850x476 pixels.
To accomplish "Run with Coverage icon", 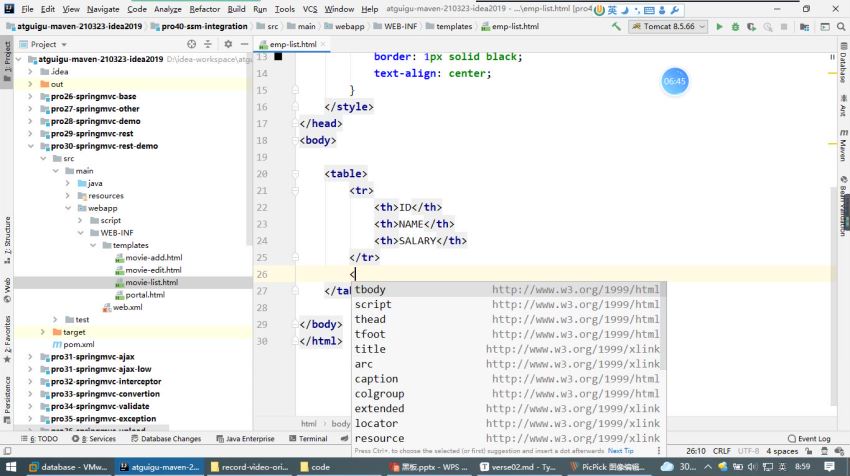I will point(751,27).
